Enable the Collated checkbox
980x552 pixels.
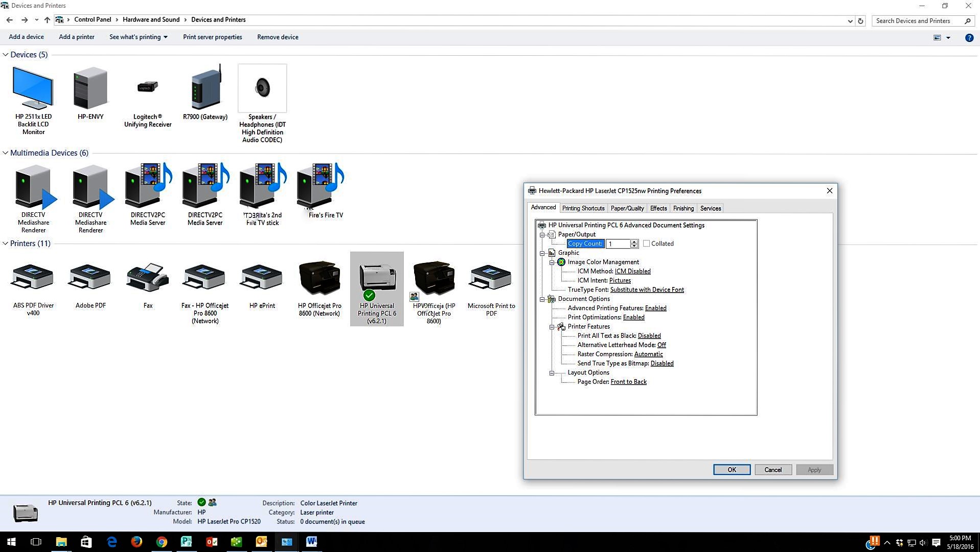tap(646, 244)
